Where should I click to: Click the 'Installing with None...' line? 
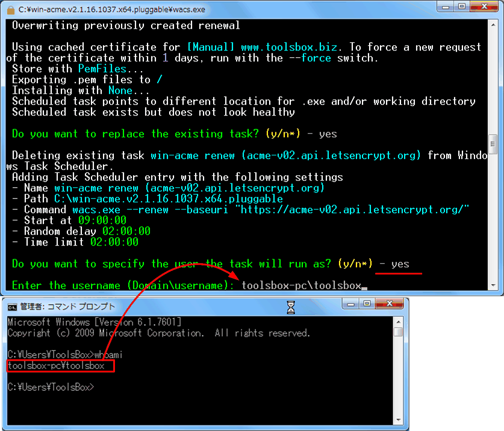[x=81, y=91]
